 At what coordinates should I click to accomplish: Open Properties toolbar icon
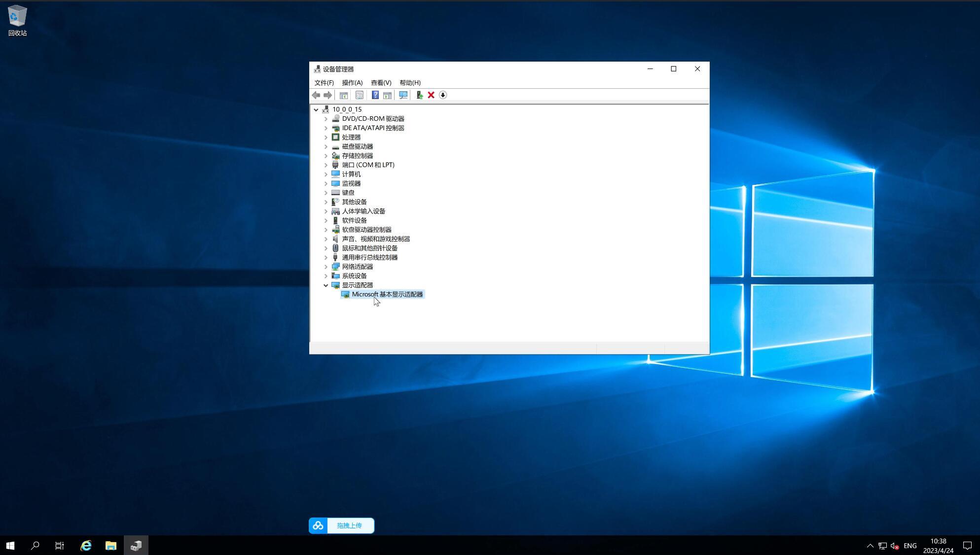coord(360,95)
